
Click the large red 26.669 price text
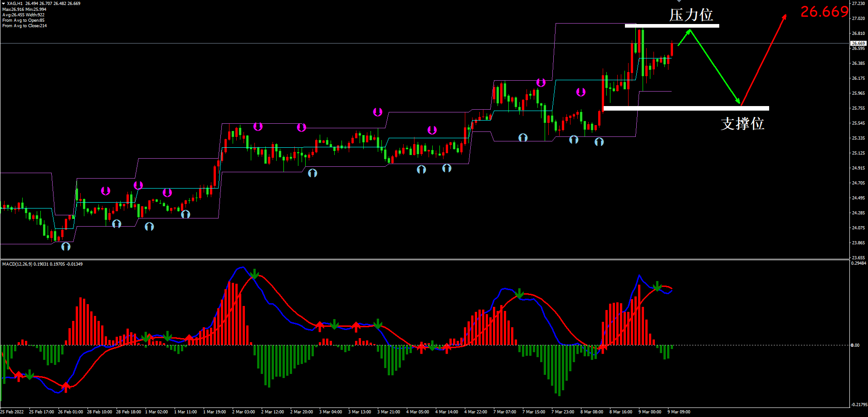824,12
